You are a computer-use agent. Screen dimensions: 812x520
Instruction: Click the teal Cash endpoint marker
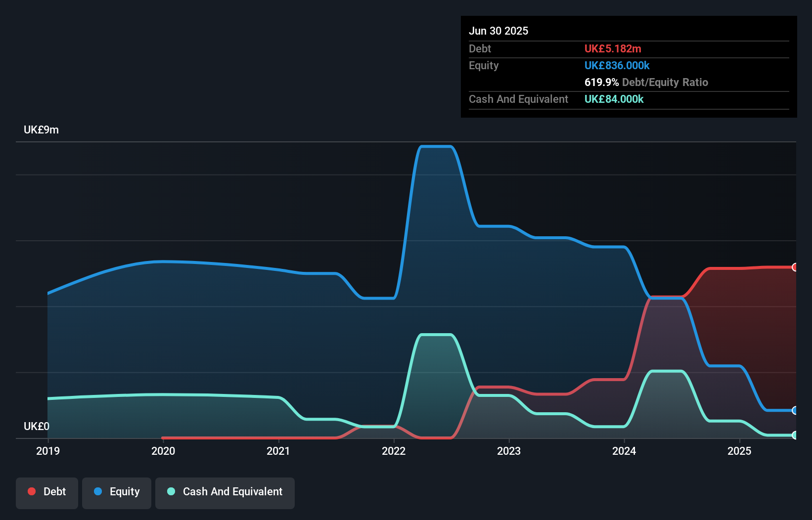coord(795,435)
